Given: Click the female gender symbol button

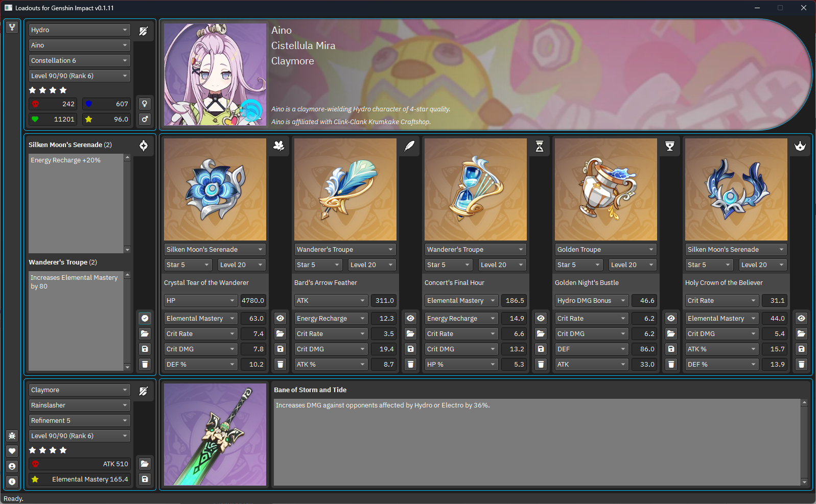Looking at the screenshot, I should point(145,104).
